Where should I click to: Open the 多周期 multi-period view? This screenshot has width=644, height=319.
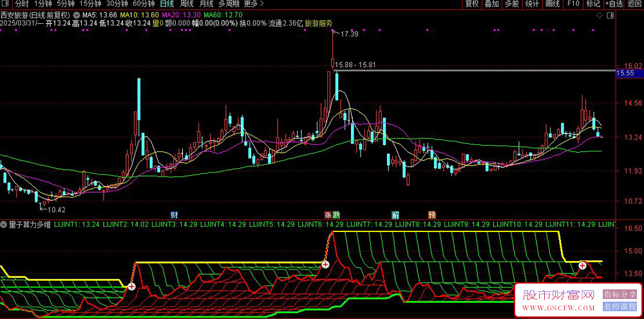[228, 4]
